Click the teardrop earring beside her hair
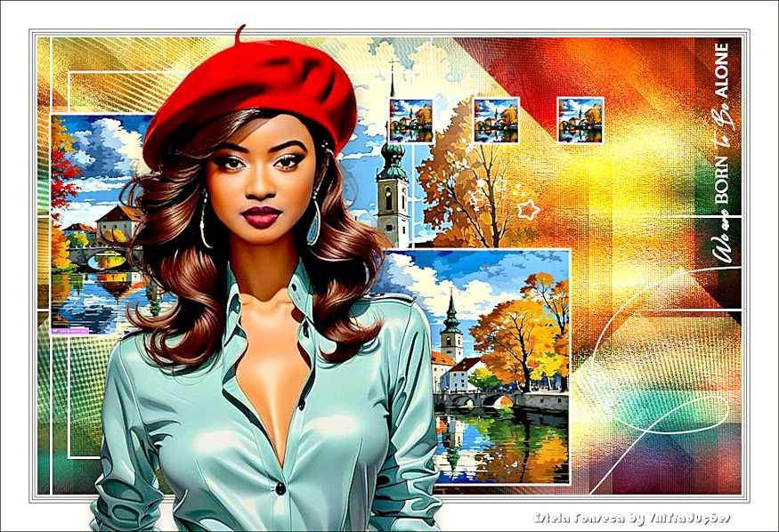Image resolution: width=779 pixels, height=532 pixels. pyautogui.click(x=313, y=222)
